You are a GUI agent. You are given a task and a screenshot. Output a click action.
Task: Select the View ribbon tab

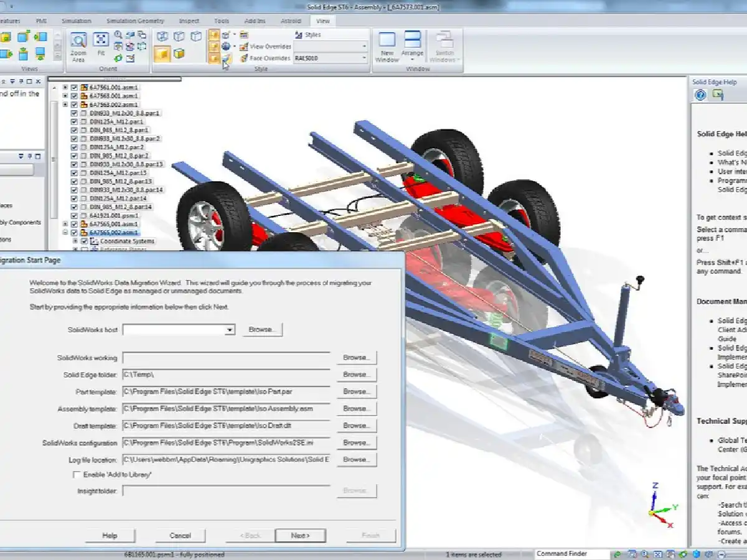click(323, 21)
